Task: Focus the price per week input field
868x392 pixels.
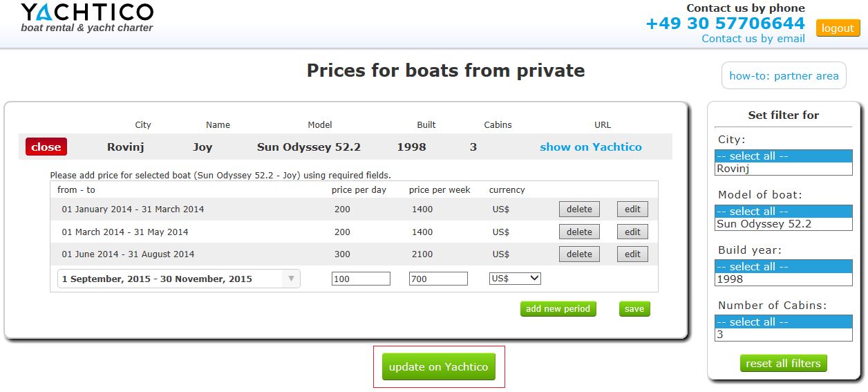Action: click(x=438, y=279)
